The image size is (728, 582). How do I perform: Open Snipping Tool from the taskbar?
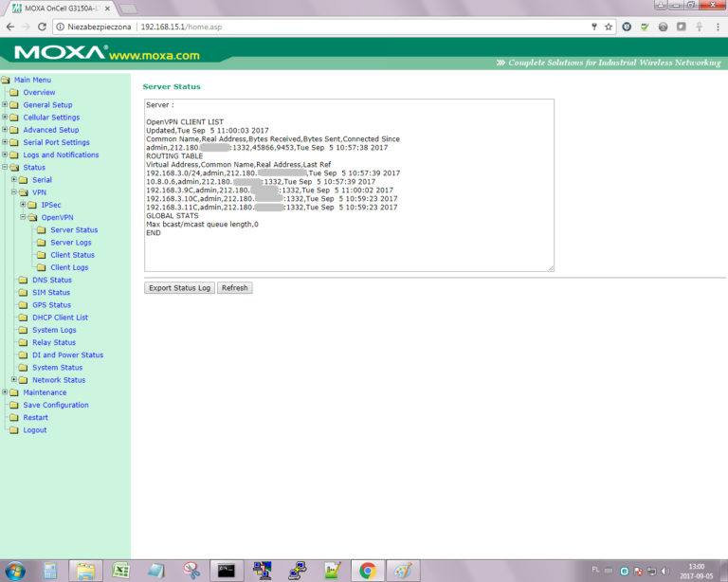click(191, 571)
